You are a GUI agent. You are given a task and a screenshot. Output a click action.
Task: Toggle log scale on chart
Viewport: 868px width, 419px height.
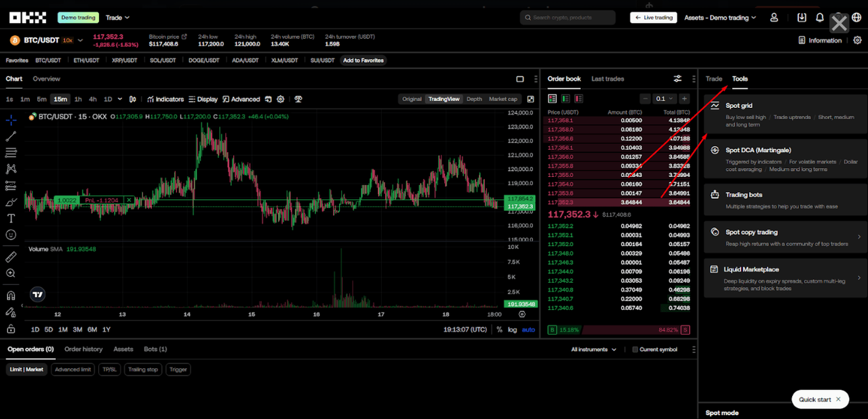(x=512, y=330)
